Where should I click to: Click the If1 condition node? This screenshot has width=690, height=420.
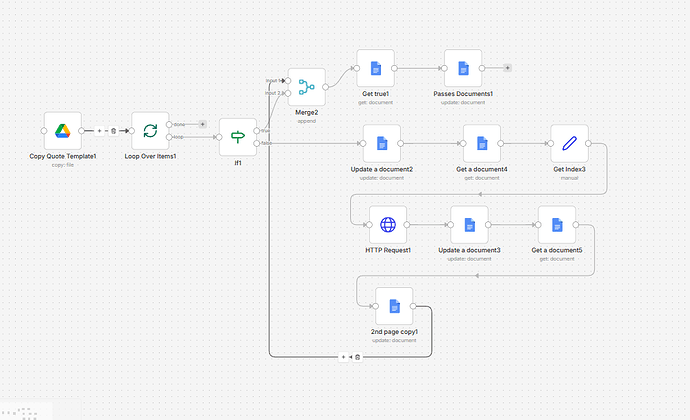(238, 137)
